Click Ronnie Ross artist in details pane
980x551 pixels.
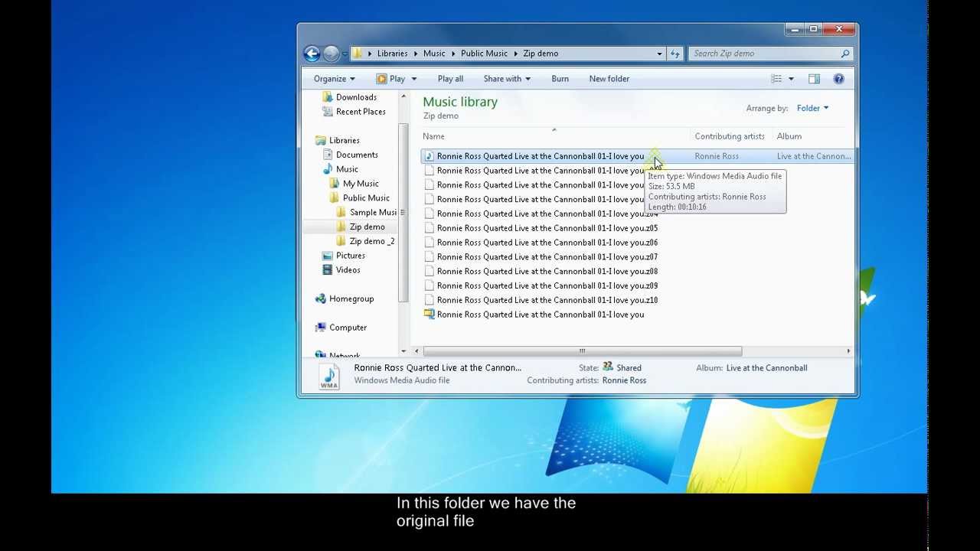(x=624, y=380)
